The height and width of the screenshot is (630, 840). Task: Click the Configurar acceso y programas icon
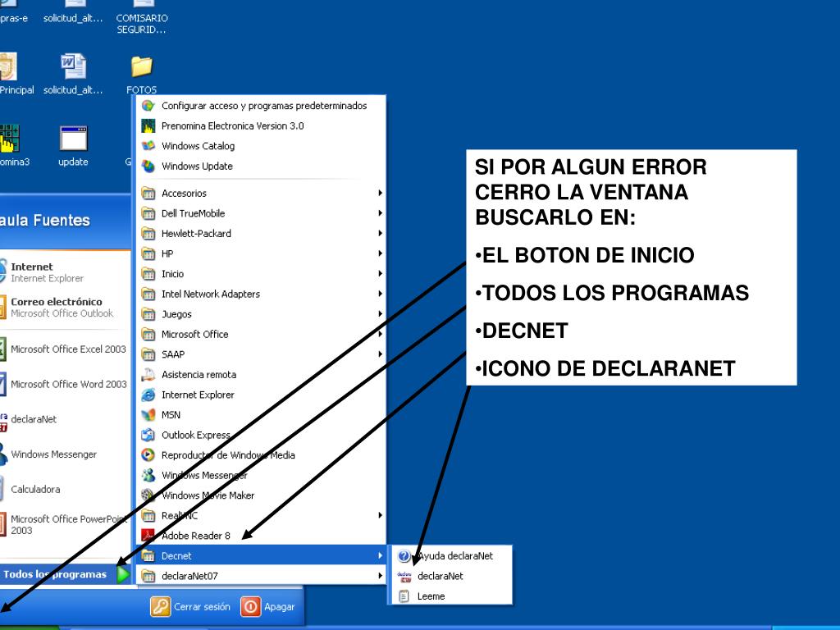[x=148, y=106]
